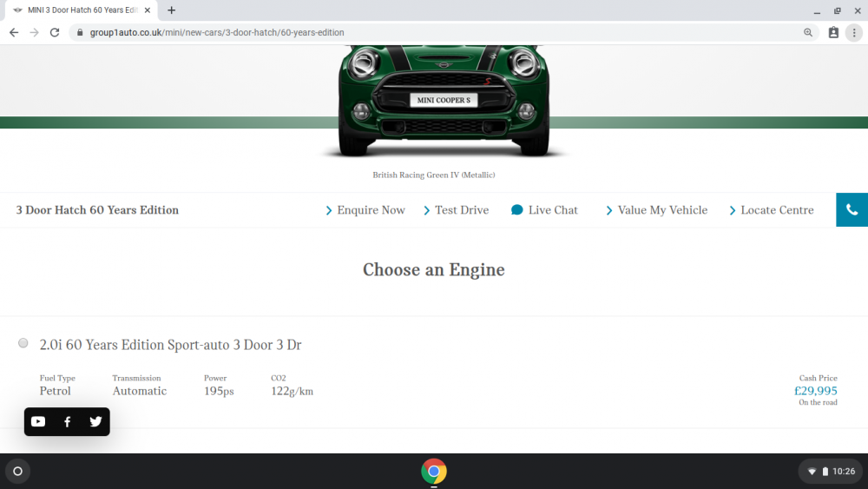Click the £29,995 cash price
This screenshot has height=489, width=868.
coord(815,391)
